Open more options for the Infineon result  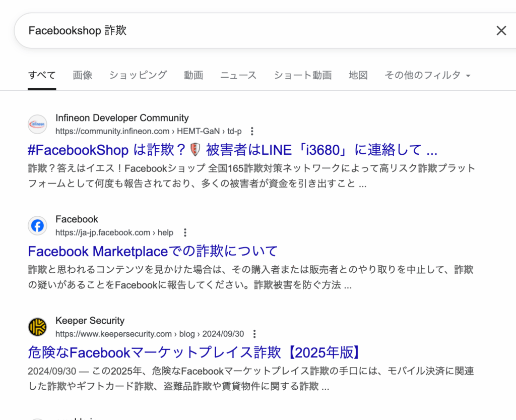point(252,131)
